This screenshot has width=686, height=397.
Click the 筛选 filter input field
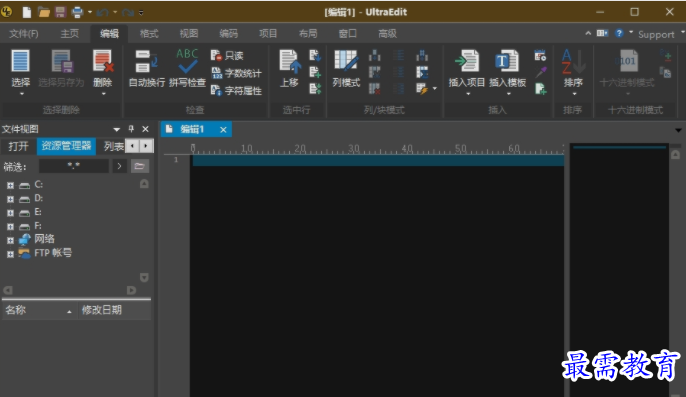coord(74,166)
